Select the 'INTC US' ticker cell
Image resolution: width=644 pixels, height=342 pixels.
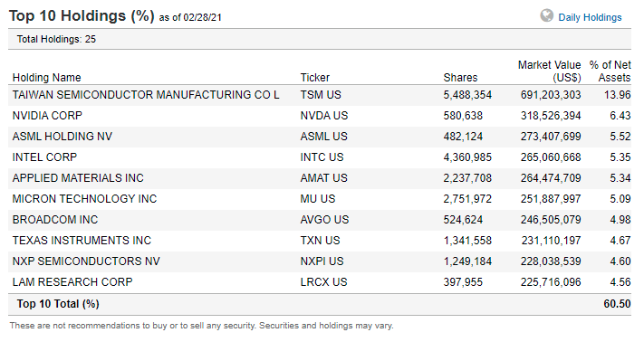pos(322,157)
